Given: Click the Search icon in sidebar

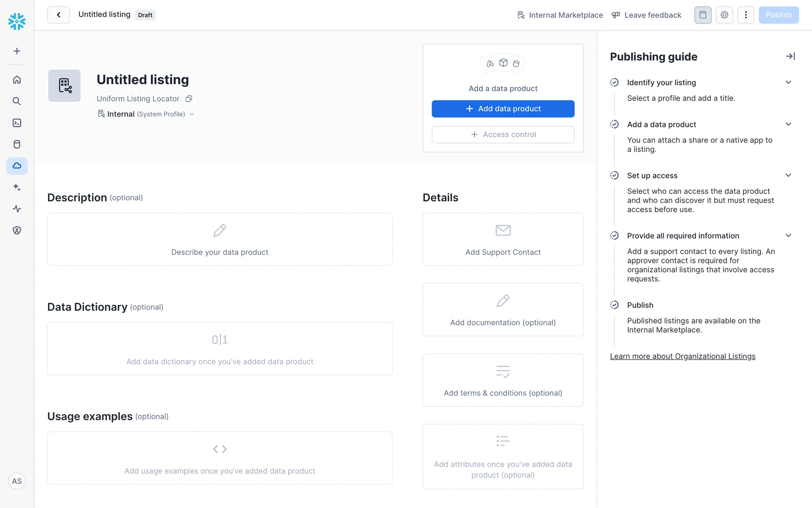Looking at the screenshot, I should pyautogui.click(x=17, y=101).
